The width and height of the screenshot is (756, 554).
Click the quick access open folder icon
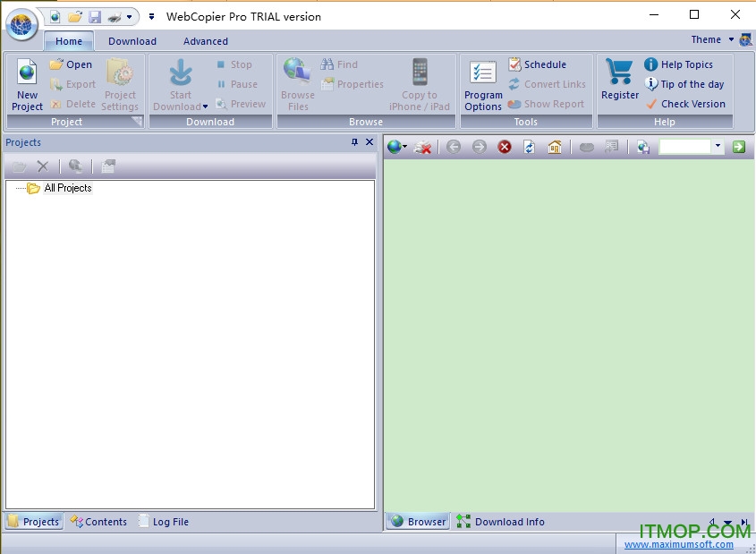click(75, 17)
